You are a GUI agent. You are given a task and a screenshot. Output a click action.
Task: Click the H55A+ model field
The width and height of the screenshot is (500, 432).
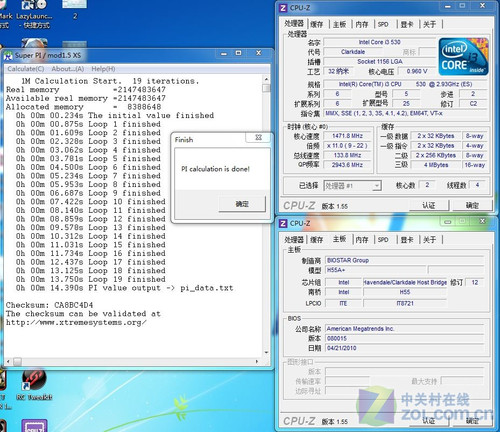pyautogui.click(x=375, y=270)
